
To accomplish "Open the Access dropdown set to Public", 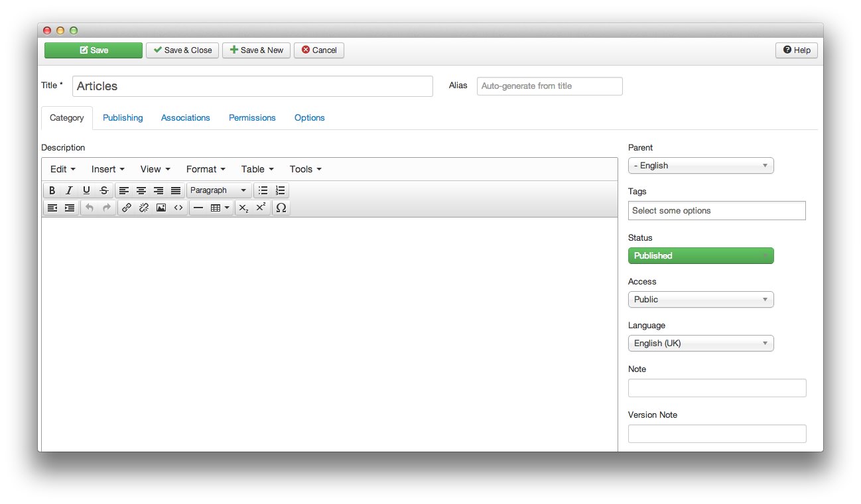I will coord(700,300).
